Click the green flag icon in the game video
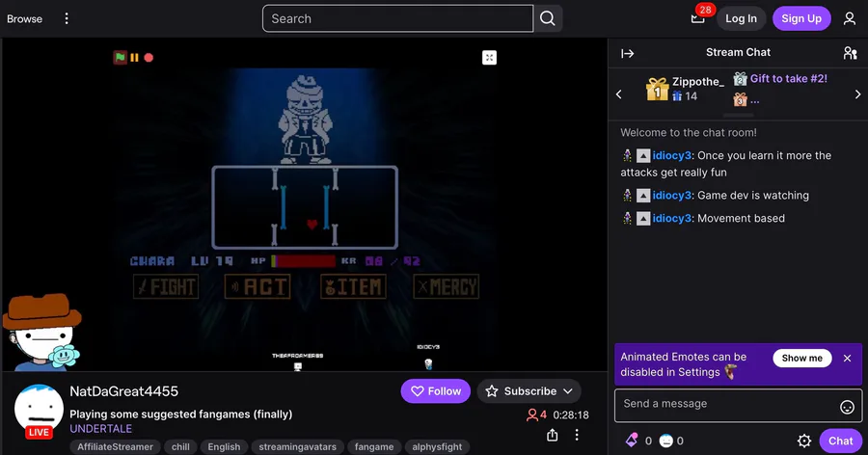This screenshot has width=868, height=455. (x=121, y=57)
